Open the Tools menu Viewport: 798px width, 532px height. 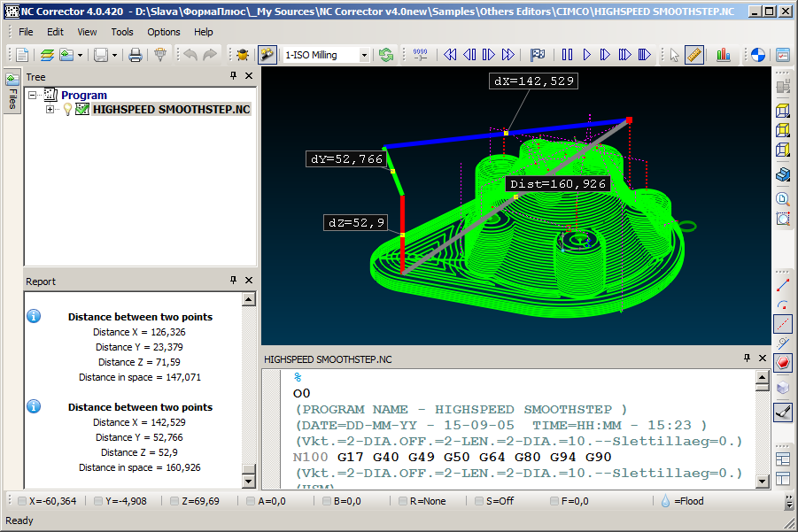pos(122,32)
